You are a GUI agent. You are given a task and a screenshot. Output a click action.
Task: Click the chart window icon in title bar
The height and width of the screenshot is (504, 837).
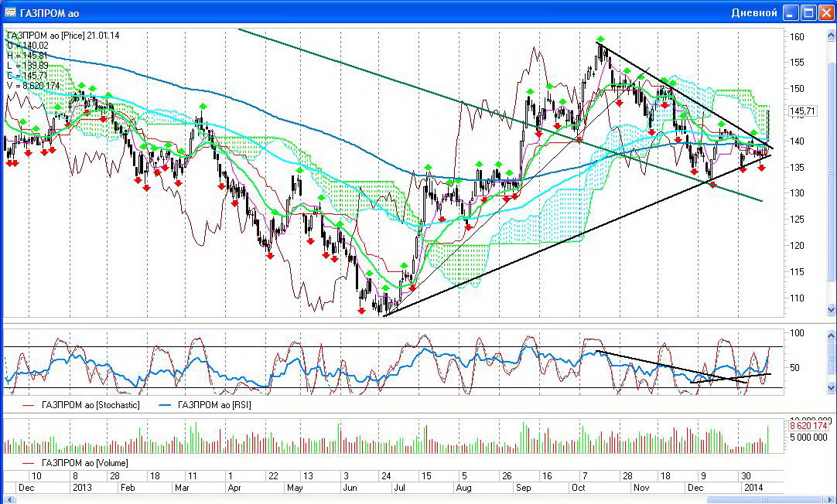pyautogui.click(x=10, y=12)
